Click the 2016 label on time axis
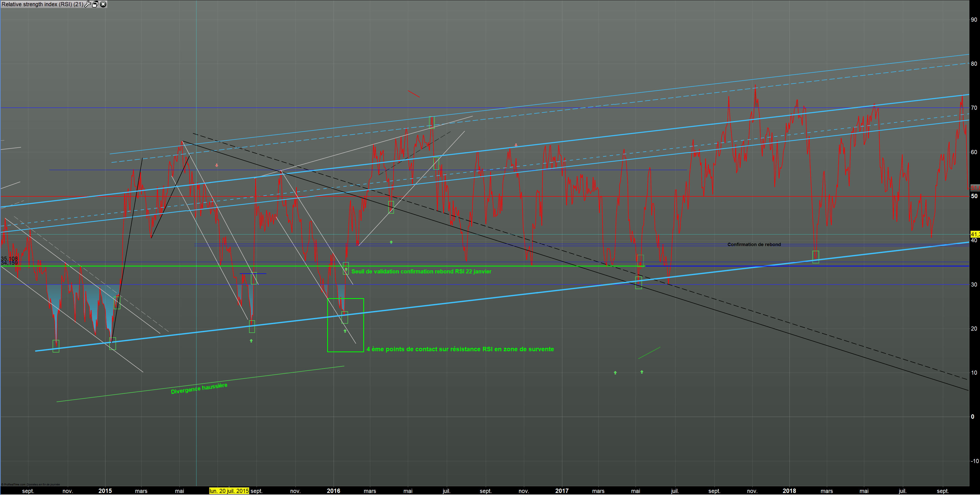This screenshot has height=495, width=980. pos(333,491)
